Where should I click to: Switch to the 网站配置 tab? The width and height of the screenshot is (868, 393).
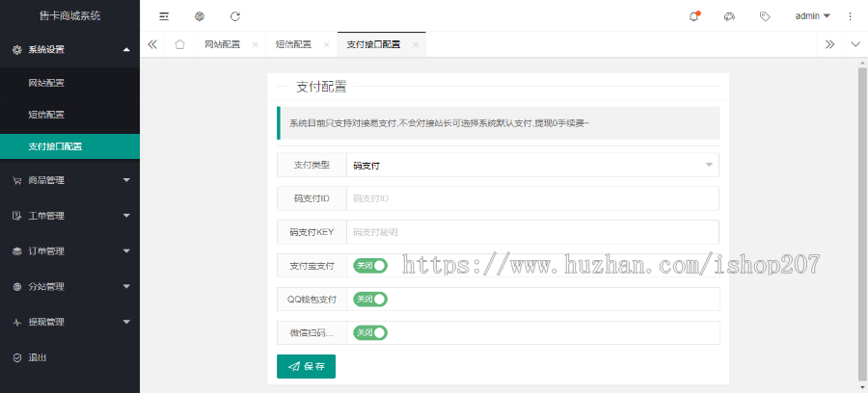223,44
